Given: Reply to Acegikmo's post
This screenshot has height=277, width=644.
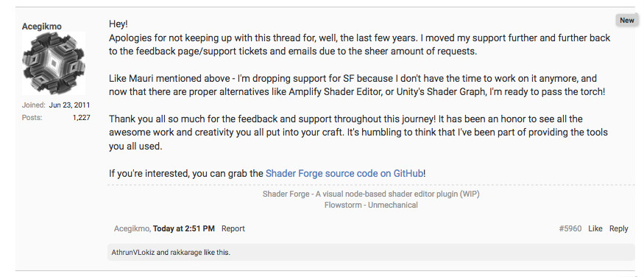Looking at the screenshot, I should (618, 228).
